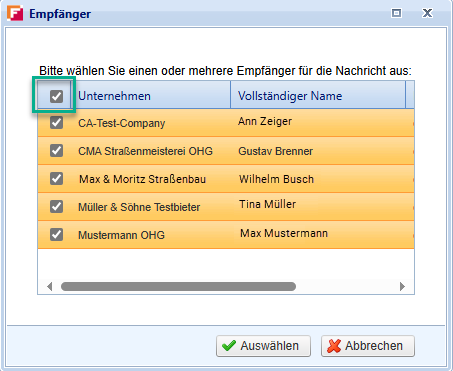The height and width of the screenshot is (371, 453).
Task: Click the Müller & Söhne Testbieter cell
Action: pyautogui.click(x=151, y=207)
